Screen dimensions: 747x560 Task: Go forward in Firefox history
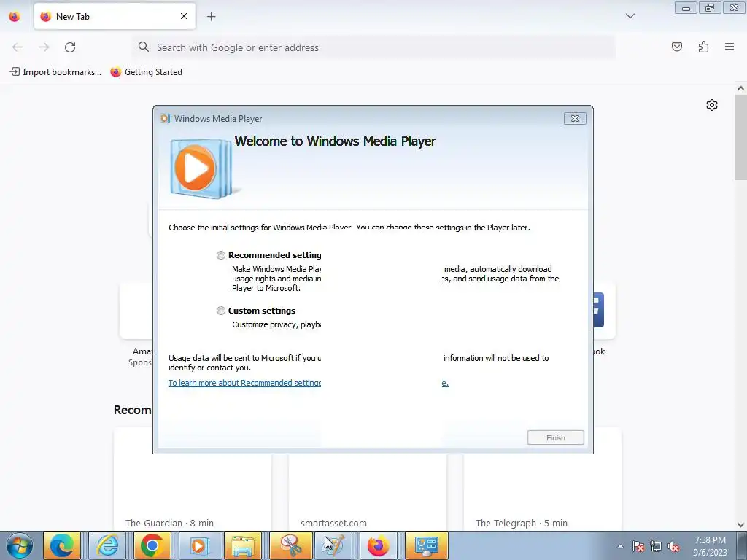[x=44, y=47]
